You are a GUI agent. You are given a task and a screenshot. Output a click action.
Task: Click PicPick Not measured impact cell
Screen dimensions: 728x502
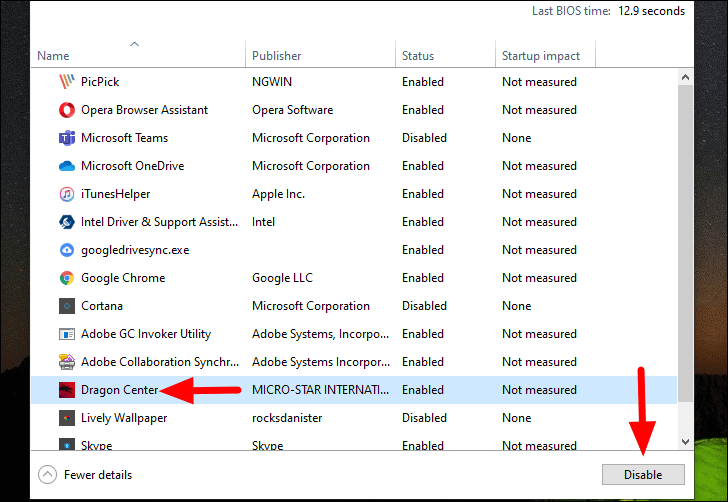pos(540,82)
